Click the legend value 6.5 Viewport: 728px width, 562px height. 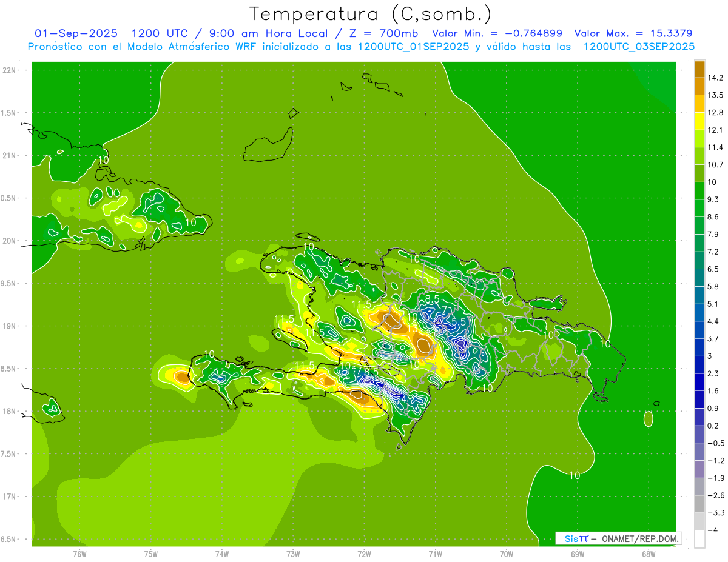[x=713, y=269]
